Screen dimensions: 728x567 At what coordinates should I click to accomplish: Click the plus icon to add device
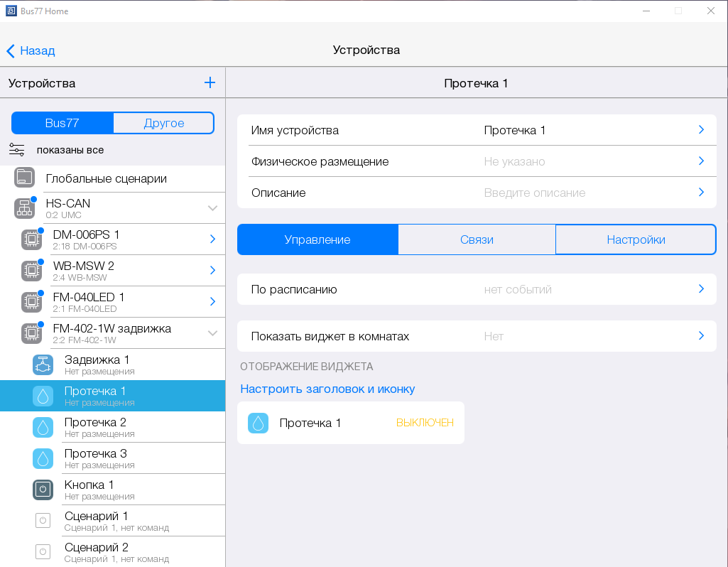[x=210, y=82]
